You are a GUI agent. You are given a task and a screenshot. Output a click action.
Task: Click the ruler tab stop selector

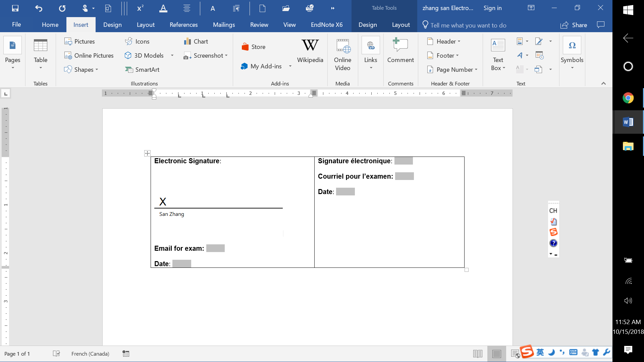[x=6, y=94]
